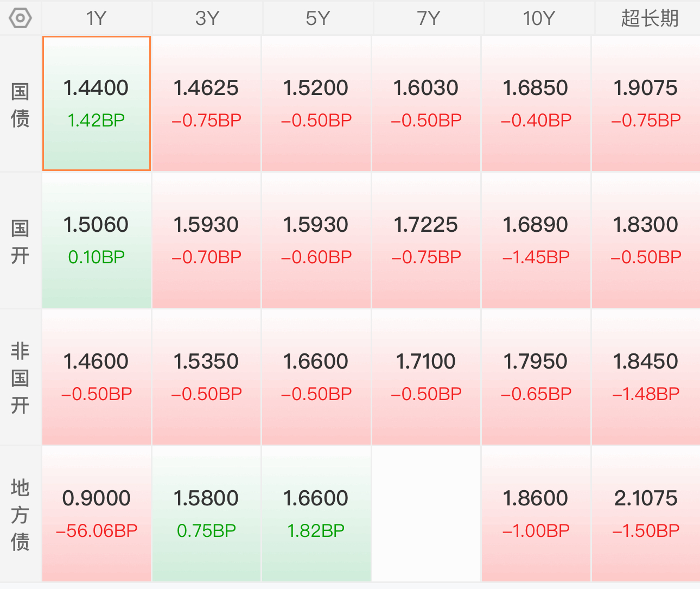The width and height of the screenshot is (700, 589).
Task: Open 地方债 5Y cell with 1.82BP
Action: (316, 514)
